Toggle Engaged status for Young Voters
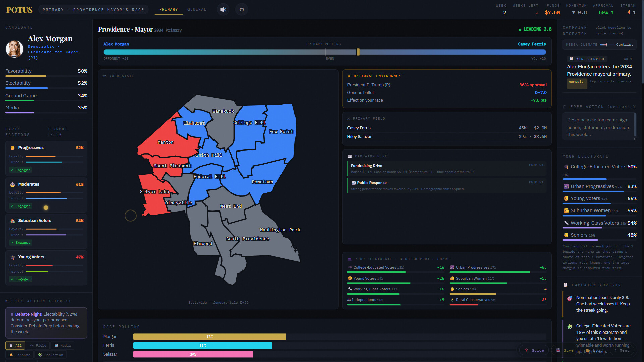The height and width of the screenshot is (362, 644). (20, 279)
